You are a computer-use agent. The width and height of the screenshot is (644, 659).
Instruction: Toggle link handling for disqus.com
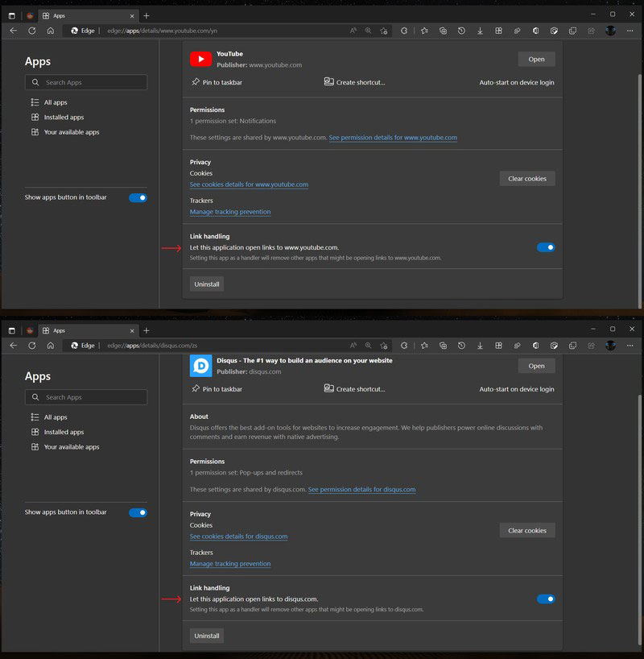coord(546,599)
